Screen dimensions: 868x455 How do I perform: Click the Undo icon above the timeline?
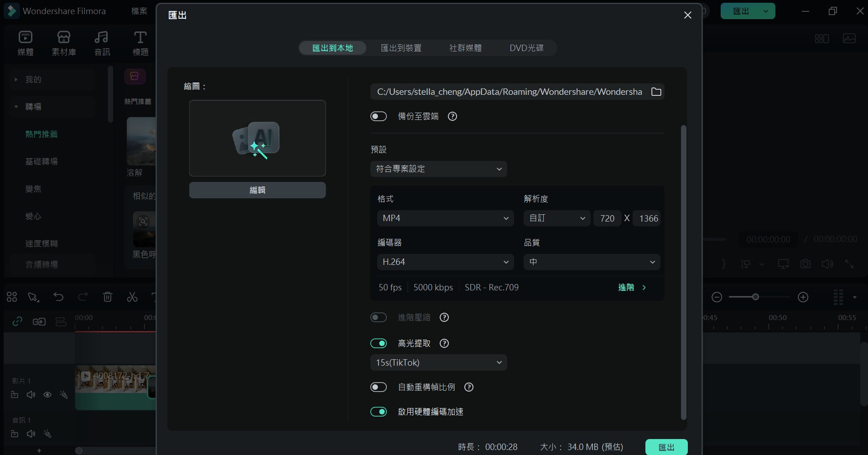tap(58, 297)
